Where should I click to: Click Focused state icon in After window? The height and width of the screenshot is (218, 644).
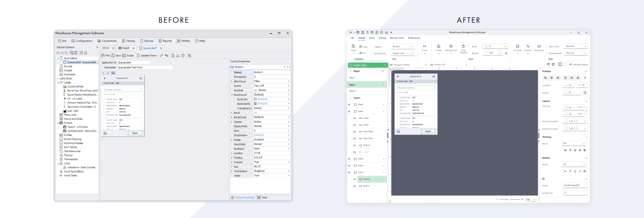pyautogui.click(x=518, y=46)
